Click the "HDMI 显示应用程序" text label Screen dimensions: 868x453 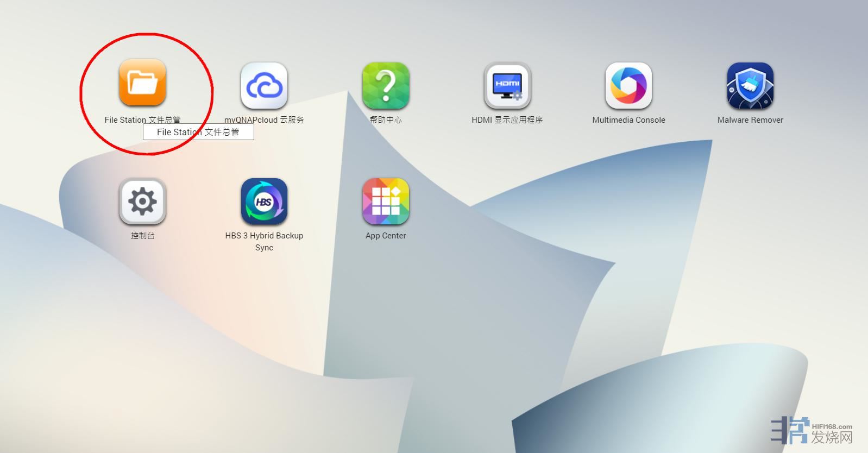(507, 120)
